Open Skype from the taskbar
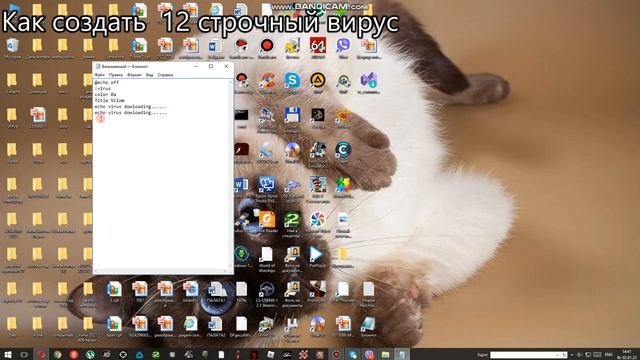 coord(353,355)
